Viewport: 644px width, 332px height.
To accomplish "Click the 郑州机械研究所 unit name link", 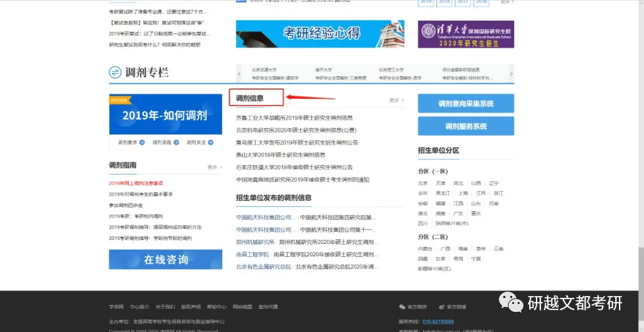I will click(x=255, y=242).
